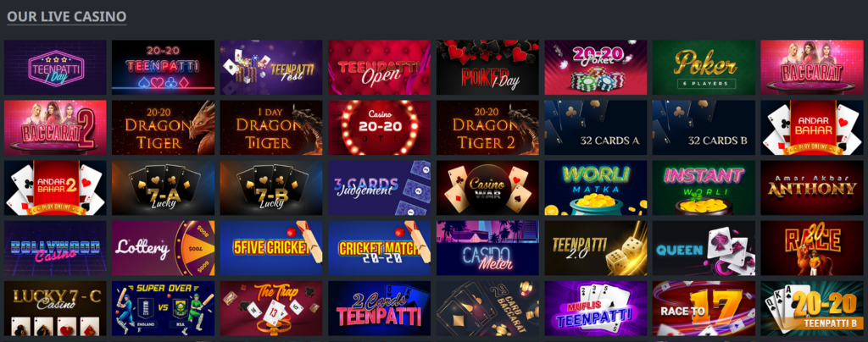Launch the Queen card game tile
The height and width of the screenshot is (342, 868).
point(703,248)
